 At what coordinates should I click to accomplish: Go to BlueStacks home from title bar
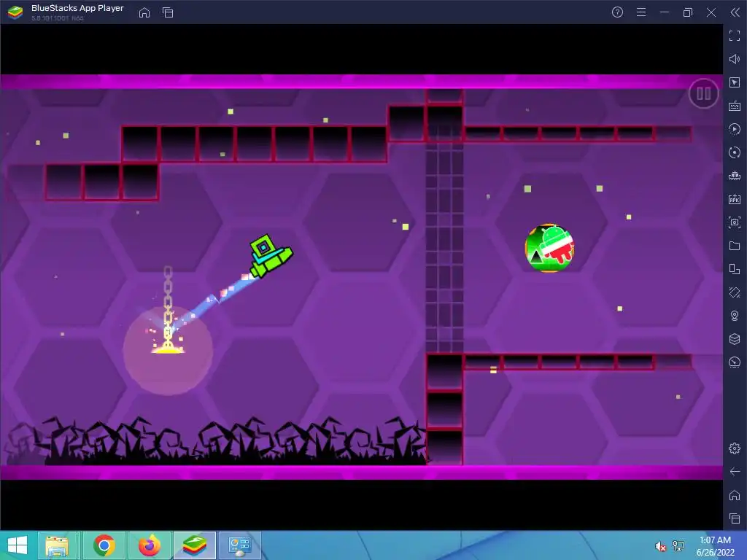tap(144, 12)
